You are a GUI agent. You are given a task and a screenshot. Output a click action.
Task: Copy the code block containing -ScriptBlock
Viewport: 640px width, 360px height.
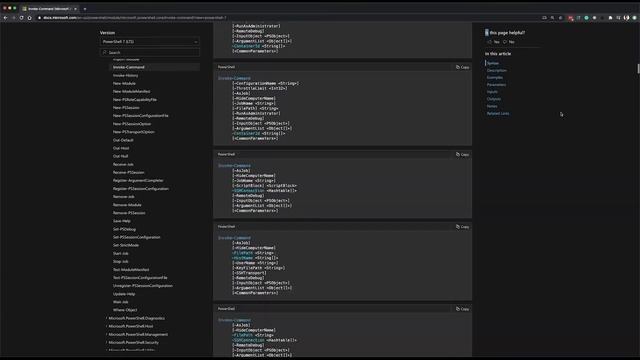click(x=462, y=154)
